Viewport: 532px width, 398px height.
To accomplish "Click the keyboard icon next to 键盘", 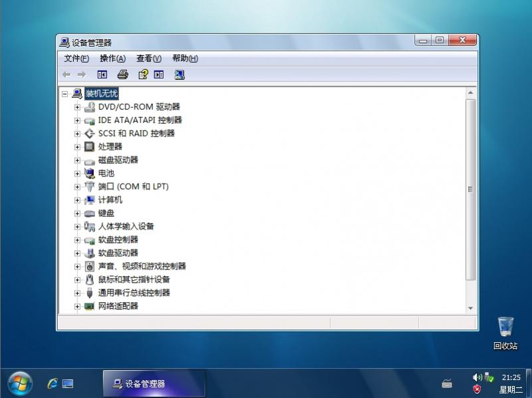I will coord(90,214).
